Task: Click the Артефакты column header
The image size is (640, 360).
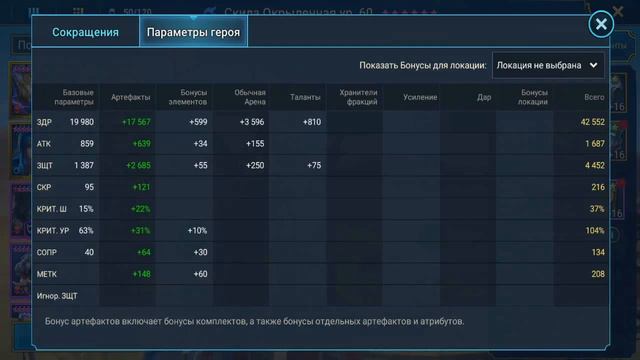Action: pos(130,97)
